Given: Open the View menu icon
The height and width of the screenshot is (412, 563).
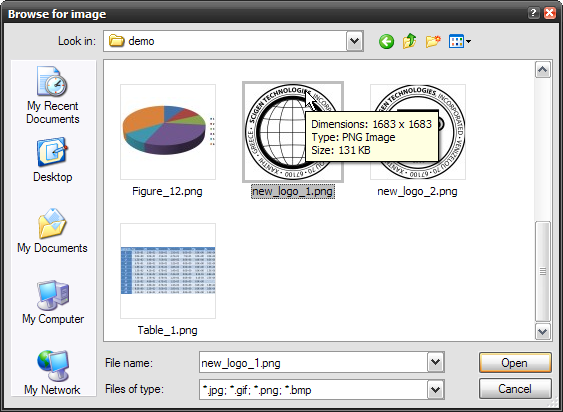Looking at the screenshot, I should 460,41.
